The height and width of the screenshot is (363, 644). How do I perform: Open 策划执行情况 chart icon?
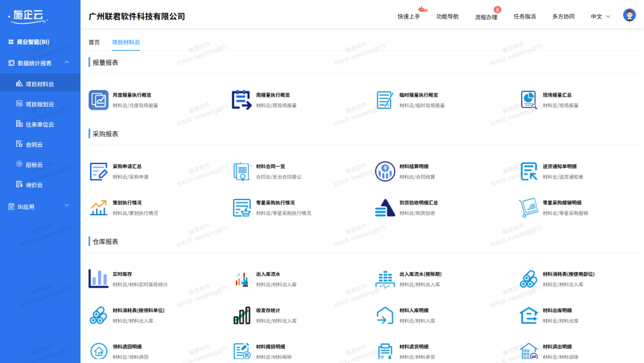point(98,208)
